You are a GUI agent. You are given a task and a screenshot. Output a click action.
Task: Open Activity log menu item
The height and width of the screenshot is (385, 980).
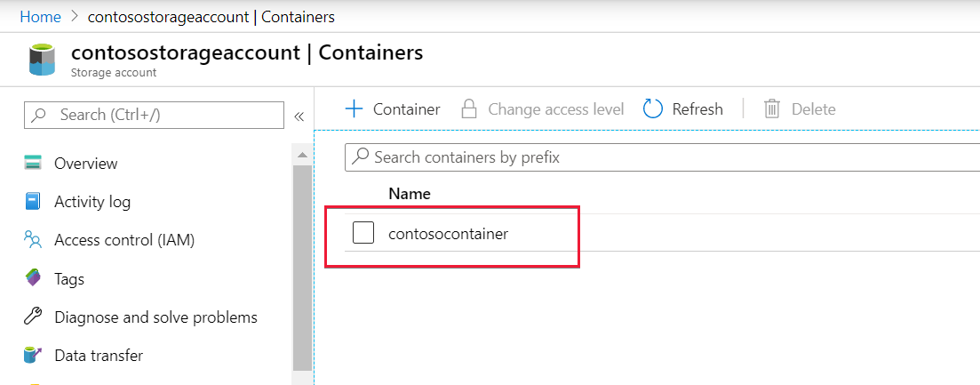(x=92, y=202)
